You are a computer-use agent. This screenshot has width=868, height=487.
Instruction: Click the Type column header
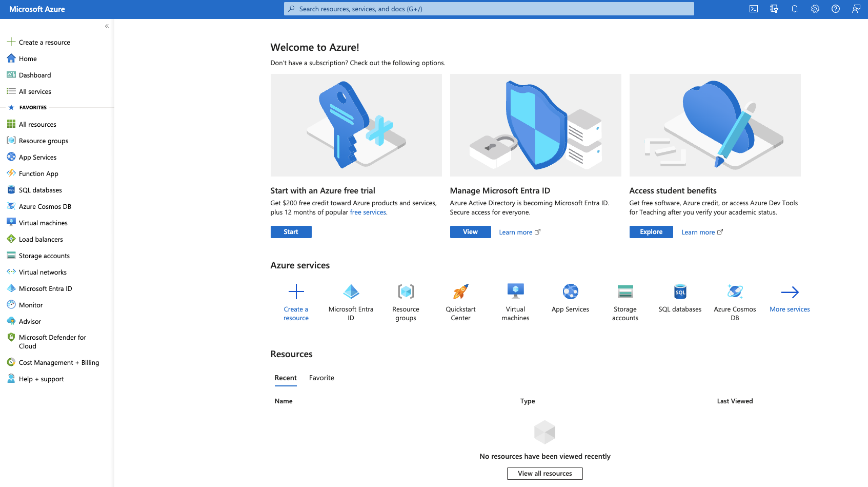(x=528, y=401)
